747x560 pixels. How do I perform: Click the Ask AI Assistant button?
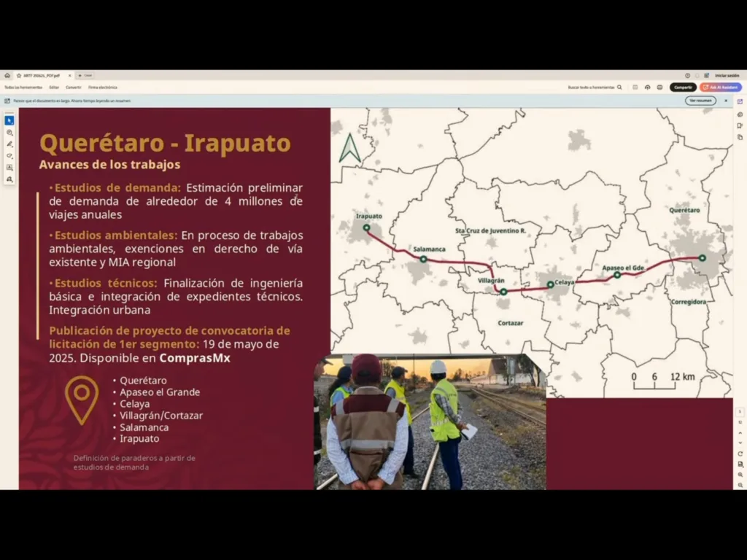pos(720,87)
